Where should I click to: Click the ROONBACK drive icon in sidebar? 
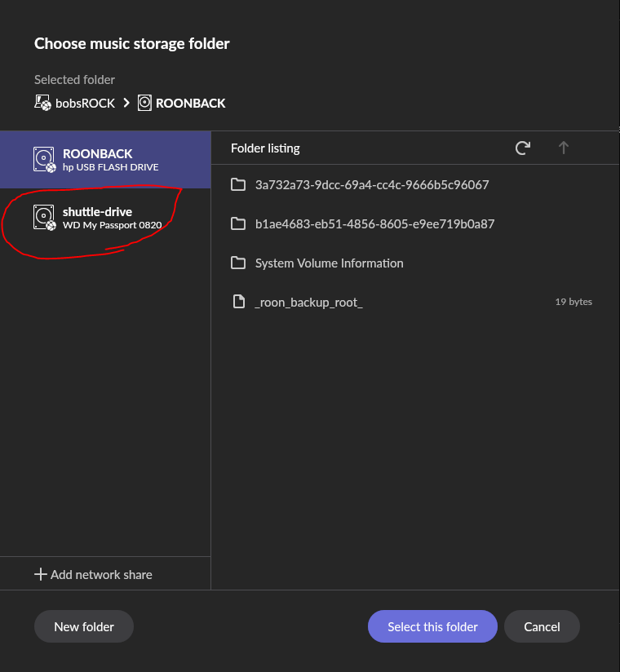point(45,159)
